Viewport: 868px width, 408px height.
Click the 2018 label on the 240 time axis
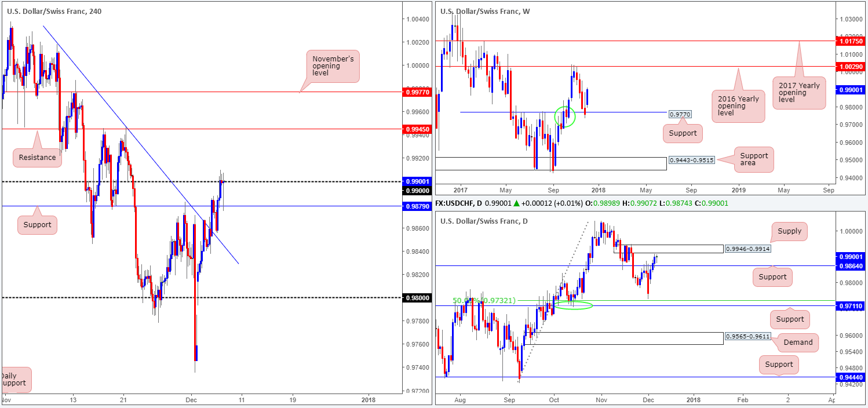367,400
